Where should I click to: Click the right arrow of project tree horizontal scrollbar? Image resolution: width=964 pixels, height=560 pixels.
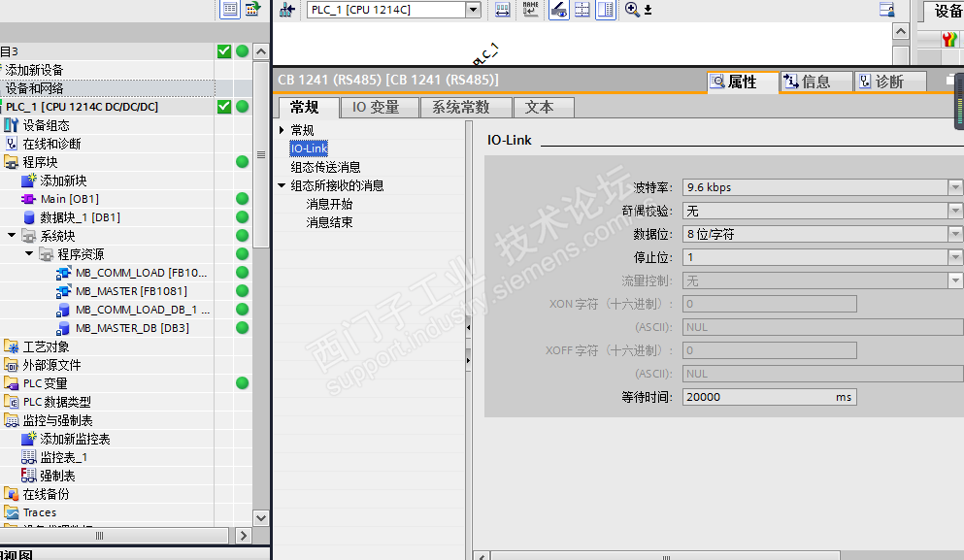244,536
